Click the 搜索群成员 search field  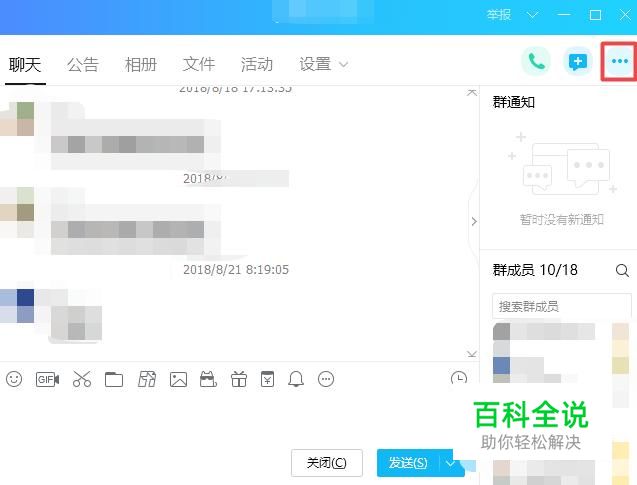coord(561,306)
